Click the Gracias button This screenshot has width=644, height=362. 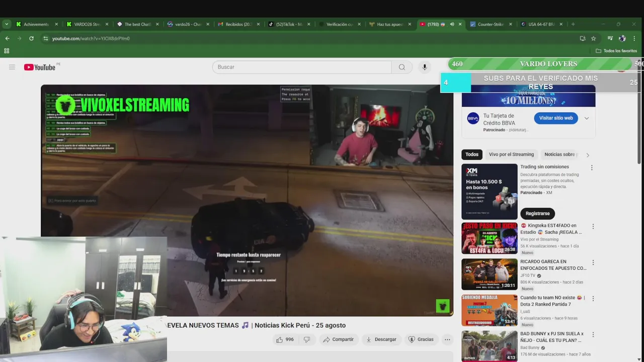click(x=421, y=339)
